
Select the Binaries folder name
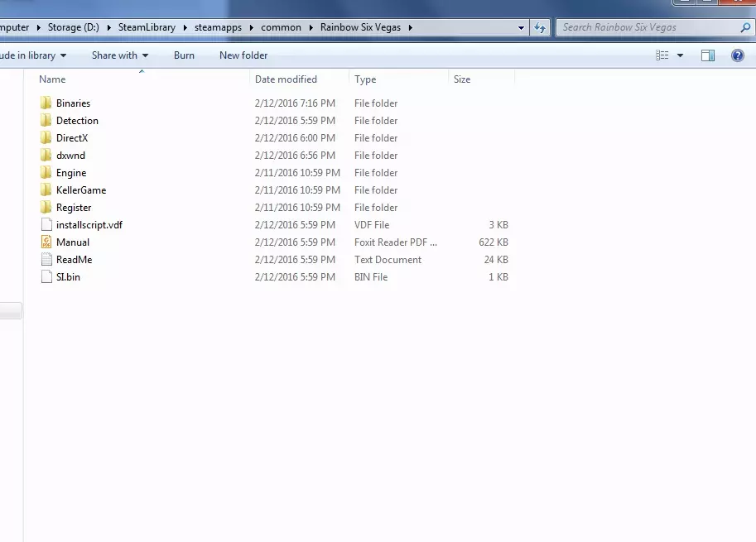pos(74,103)
